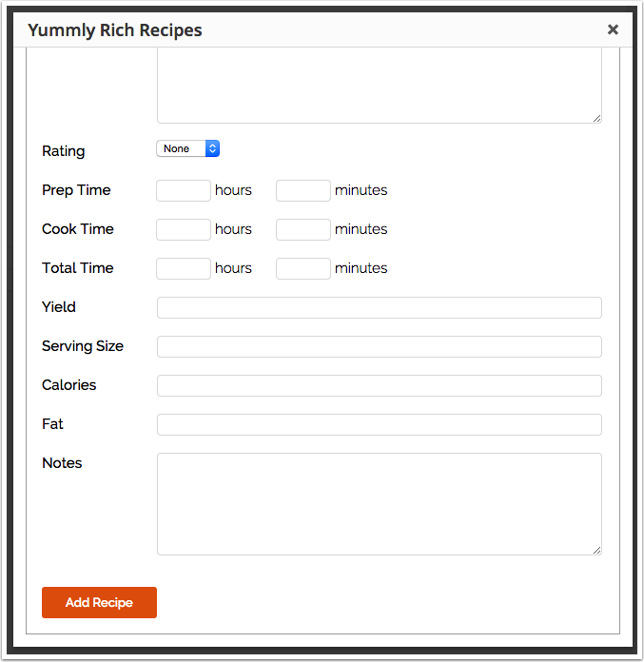Click the Rating label
Viewport: 644px width, 662px height.
pyautogui.click(x=63, y=151)
